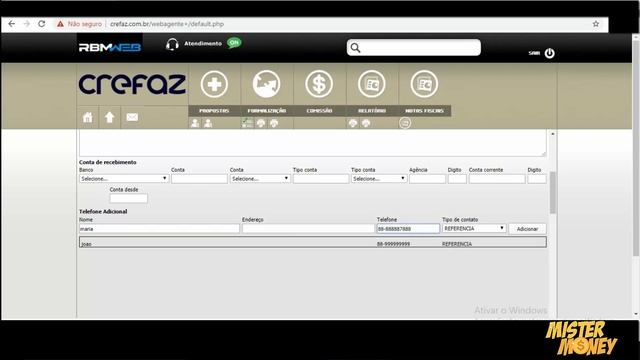
Task: Click the 88-999999999 phone in Joao row
Action: 393,244
